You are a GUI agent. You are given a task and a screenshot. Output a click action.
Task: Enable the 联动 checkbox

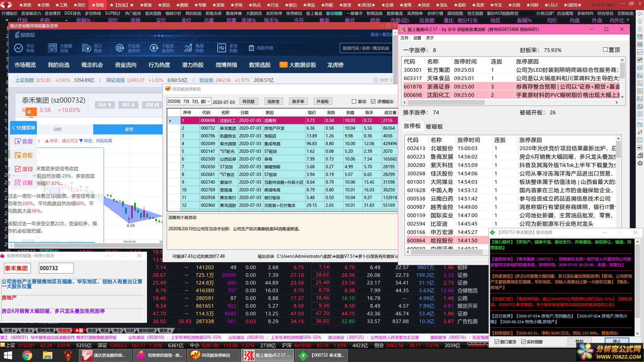pyautogui.click(x=354, y=102)
